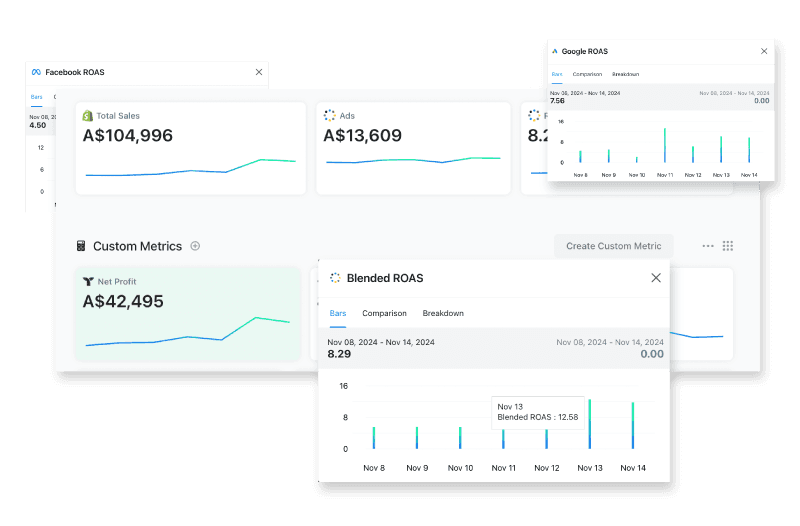The height and width of the screenshot is (526, 800).
Task: Click the Blended ROAS dotted circle icon
Action: pos(335,278)
